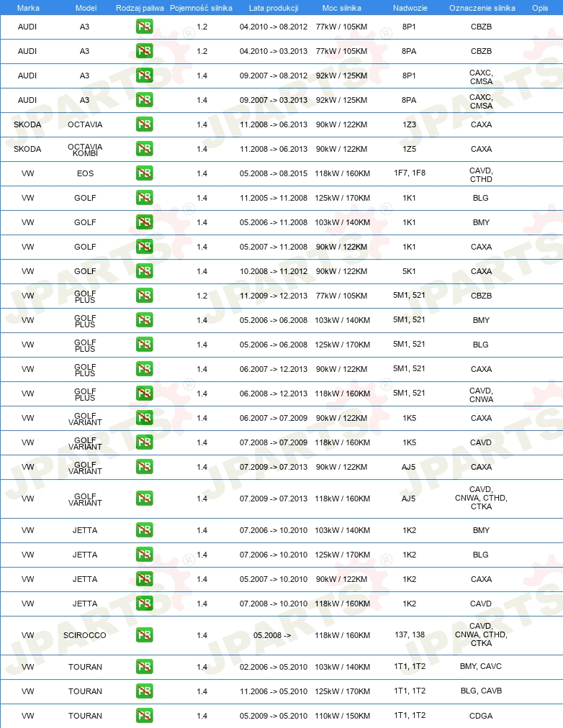This screenshot has height=728, width=563.
Task: Click engine code CAVD, CTHD in EOS row
Action: click(x=481, y=175)
